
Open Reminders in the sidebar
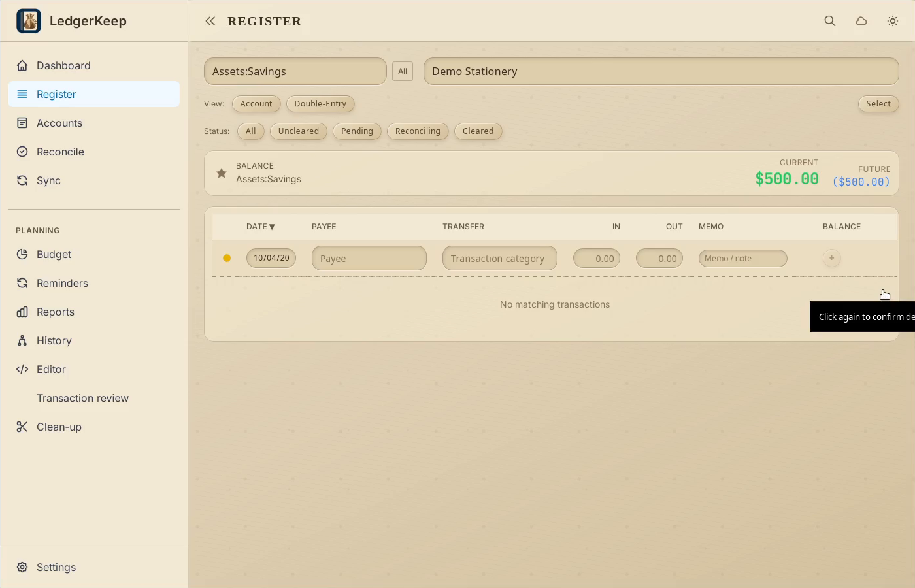(x=93, y=283)
